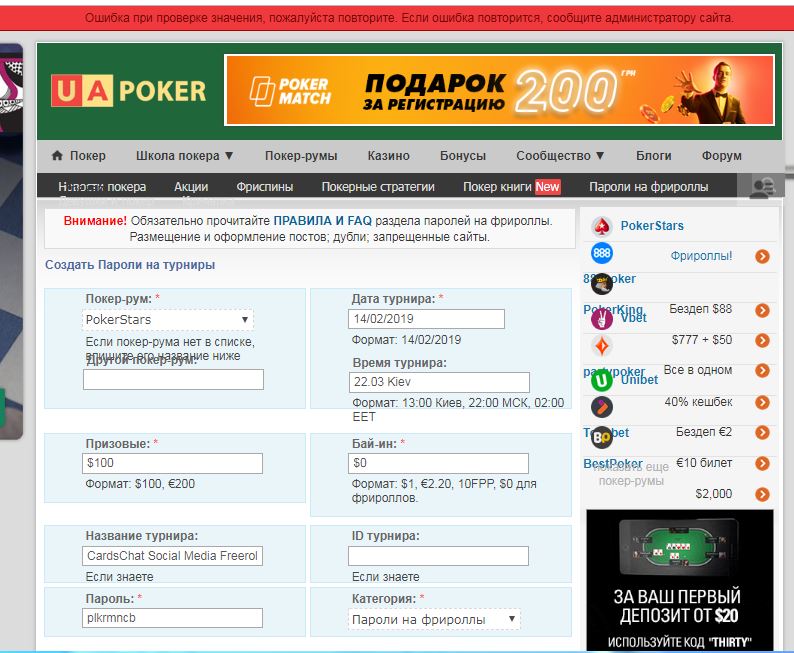The width and height of the screenshot is (794, 653).
Task: Click the user profile icon in submenu
Action: point(761,187)
